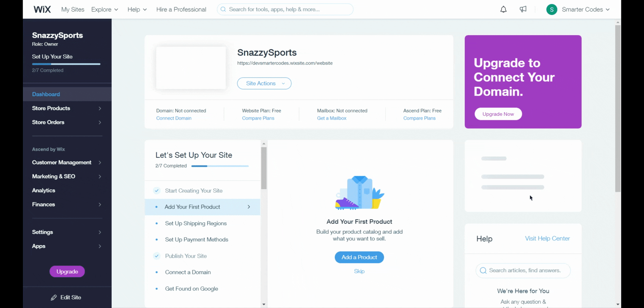Image resolution: width=644 pixels, height=308 pixels.
Task: Click the Let's Set Up Your Site progress bar
Action: coord(220,166)
